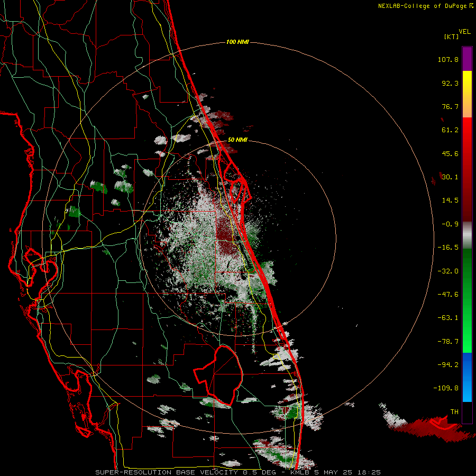Select the -32.0 scale value
The width and height of the screenshot is (476, 476).
click(448, 271)
